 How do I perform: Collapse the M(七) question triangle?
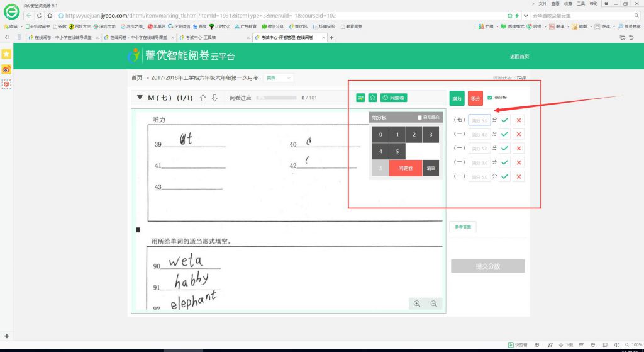pos(140,98)
